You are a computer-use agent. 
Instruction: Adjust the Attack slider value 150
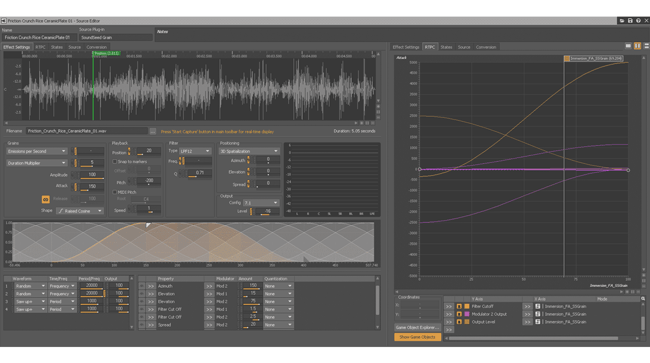(92, 187)
